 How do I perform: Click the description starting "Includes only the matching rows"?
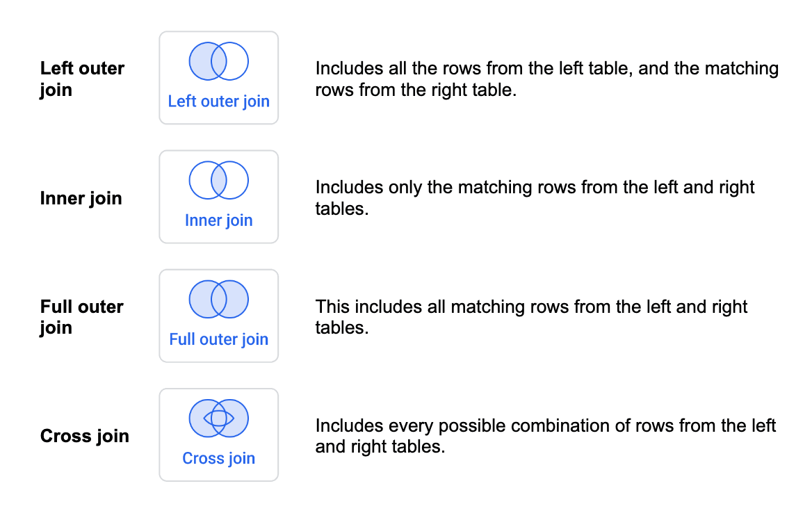(x=535, y=197)
